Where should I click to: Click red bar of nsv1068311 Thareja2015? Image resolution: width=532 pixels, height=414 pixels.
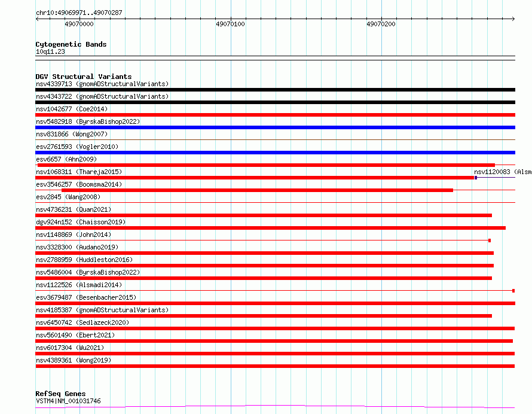tap(255, 178)
